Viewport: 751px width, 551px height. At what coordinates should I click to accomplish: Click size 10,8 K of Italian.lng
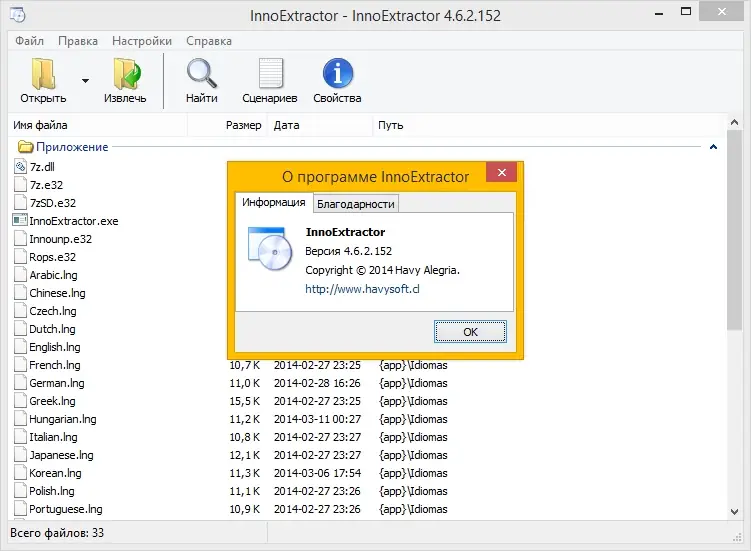coord(244,437)
